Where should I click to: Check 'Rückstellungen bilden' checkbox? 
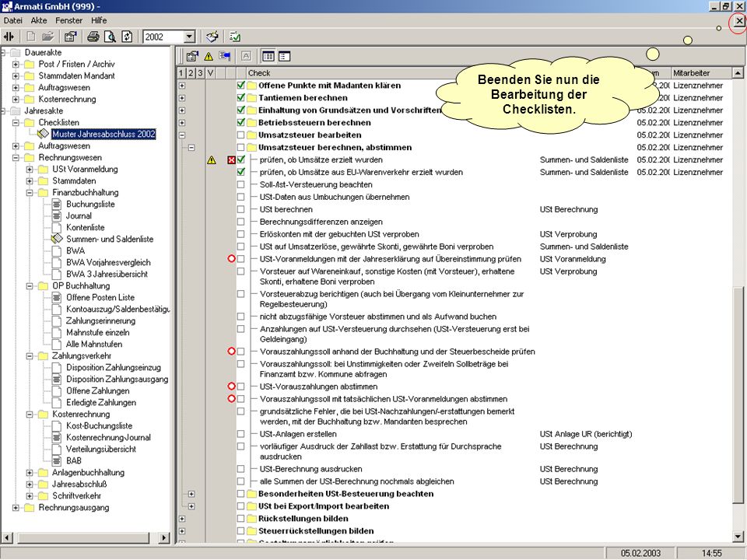tap(240, 519)
